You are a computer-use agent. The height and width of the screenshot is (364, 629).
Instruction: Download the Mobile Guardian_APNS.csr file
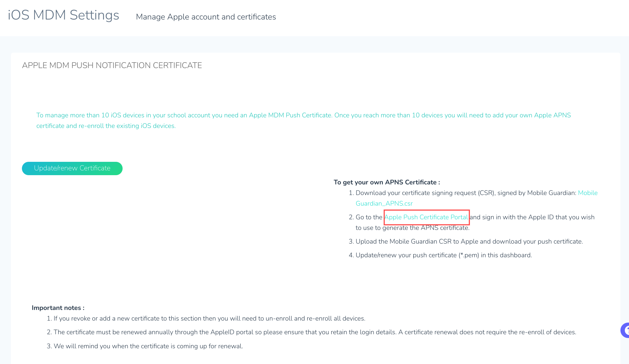click(384, 204)
